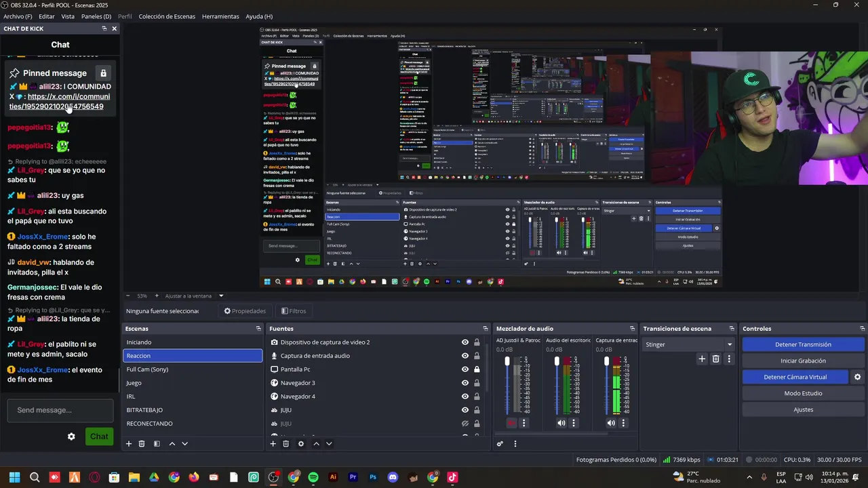Open Spotify from the taskbar

coord(313,477)
